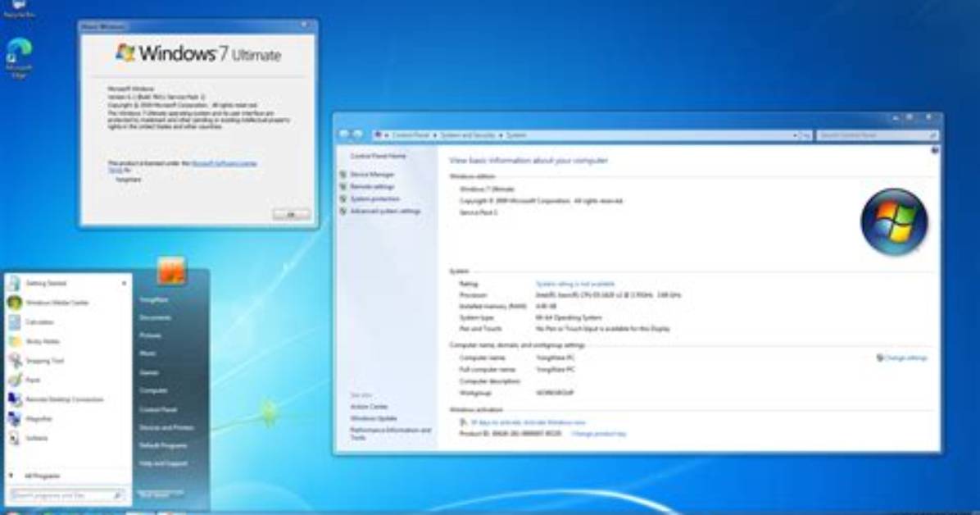Expand Getting Started jump list arrow

tap(124, 284)
